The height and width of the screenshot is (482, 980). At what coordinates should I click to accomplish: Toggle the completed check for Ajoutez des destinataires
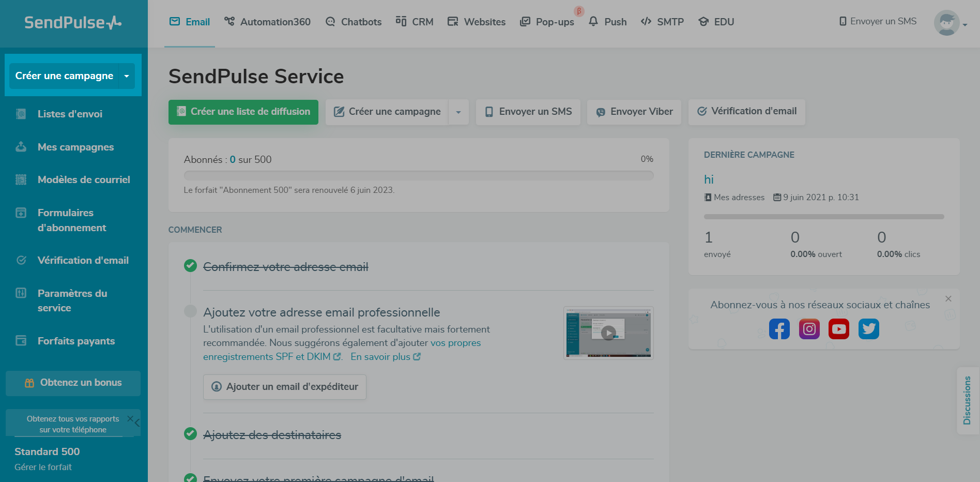pyautogui.click(x=190, y=434)
